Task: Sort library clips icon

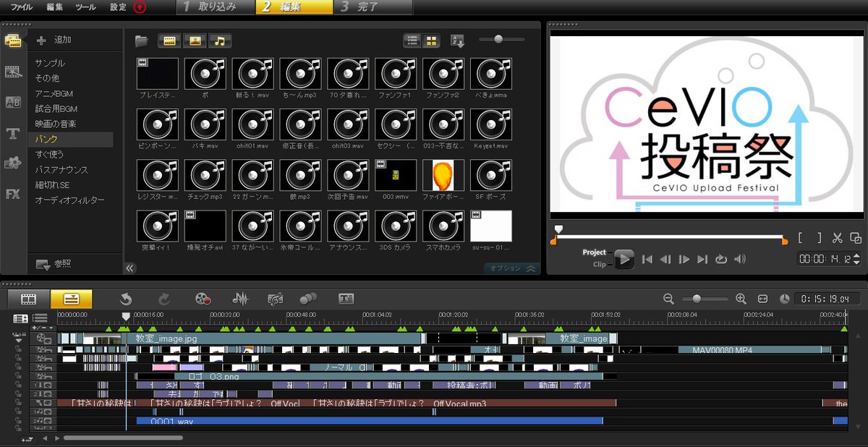Action: [x=457, y=41]
